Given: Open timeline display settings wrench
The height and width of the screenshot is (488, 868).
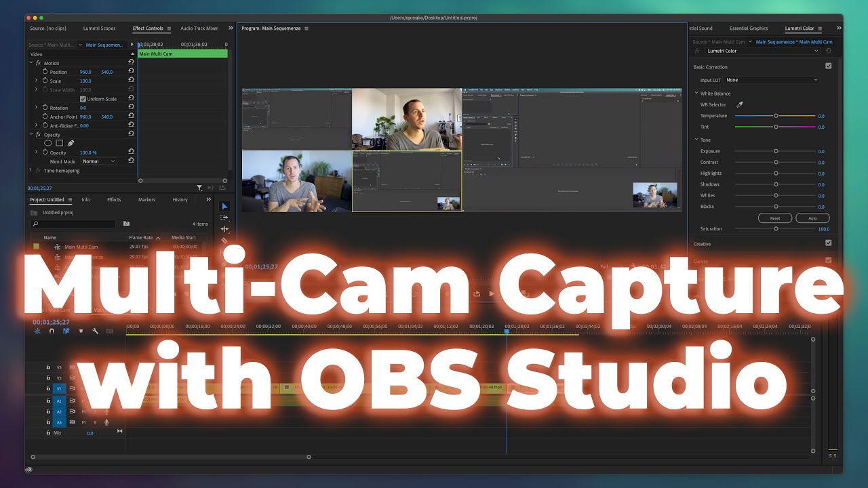Looking at the screenshot, I should [95, 331].
